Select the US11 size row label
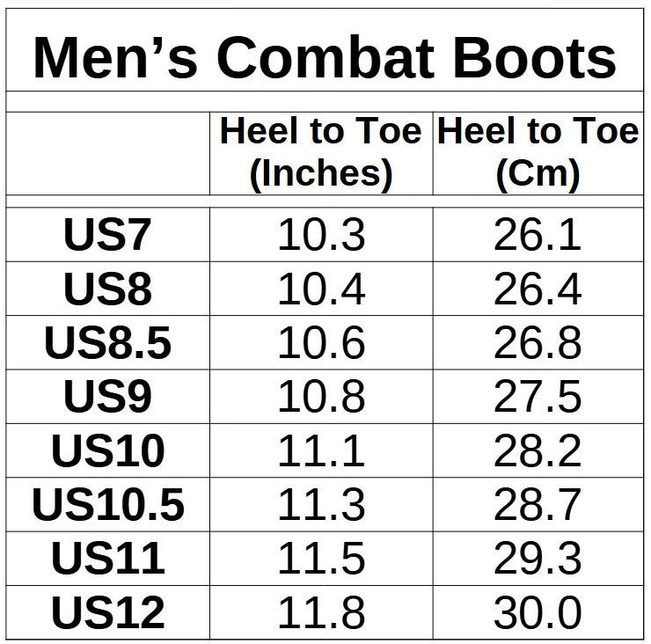 pos(107,559)
